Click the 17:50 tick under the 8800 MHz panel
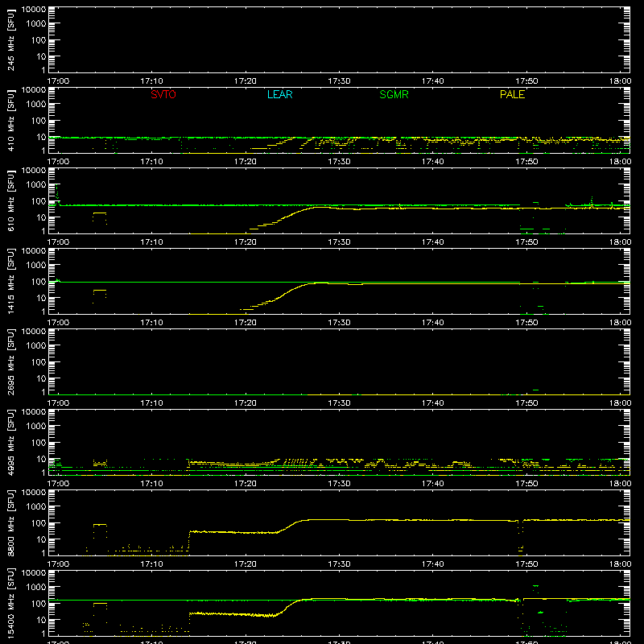The image size is (644, 644). click(526, 564)
